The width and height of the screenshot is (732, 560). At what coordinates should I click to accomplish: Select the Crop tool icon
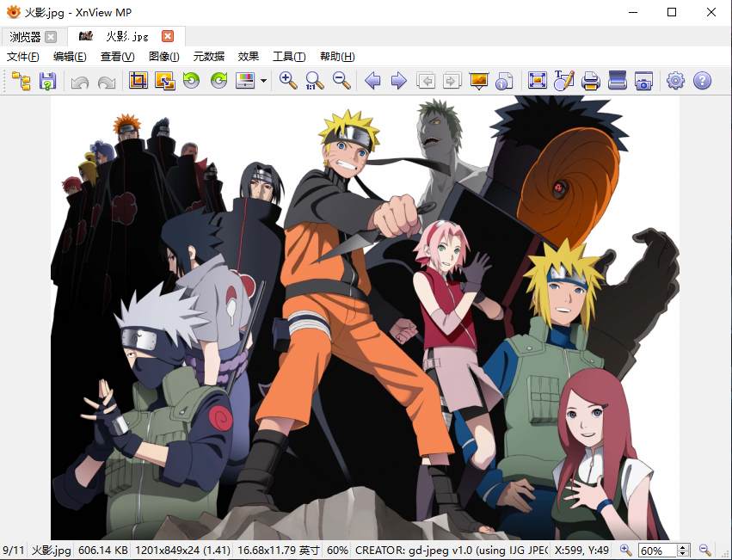click(x=138, y=81)
